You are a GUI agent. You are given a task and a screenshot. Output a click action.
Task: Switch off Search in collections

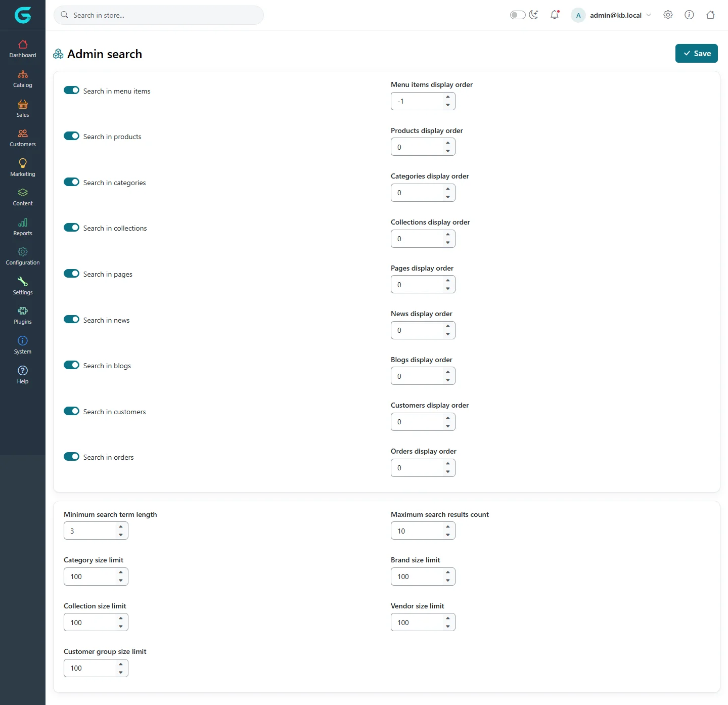71,228
